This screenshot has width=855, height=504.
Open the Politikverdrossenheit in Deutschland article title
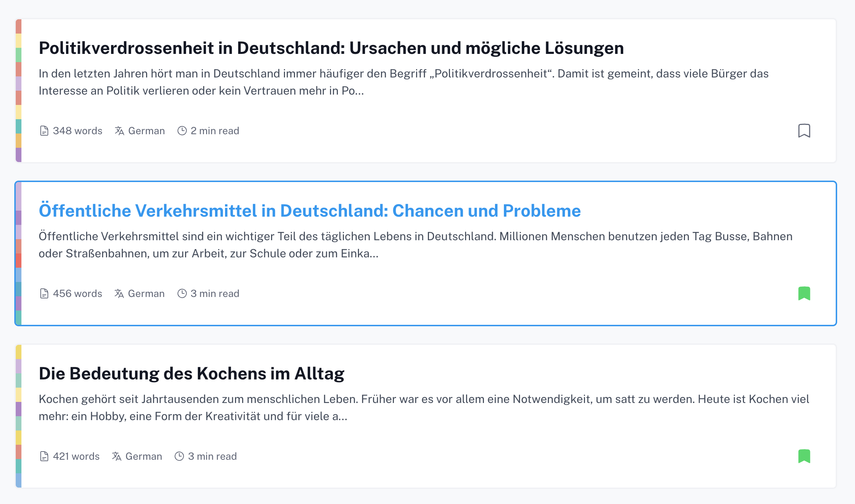[x=331, y=48]
